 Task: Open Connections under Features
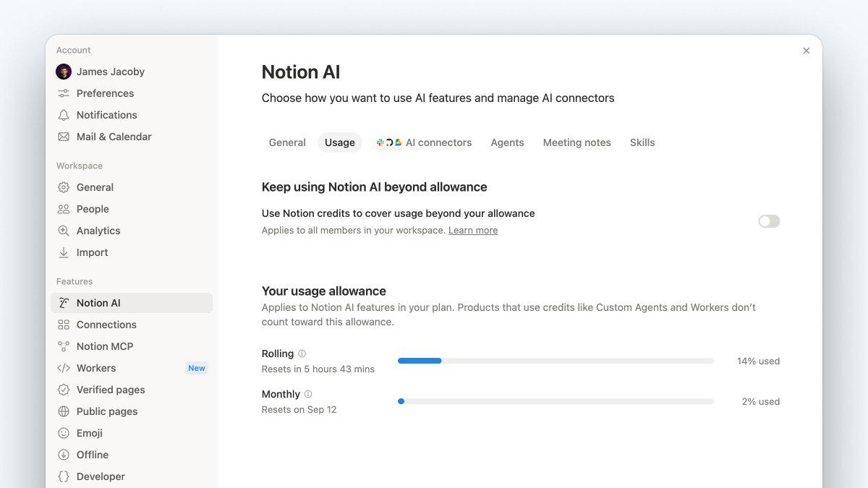[x=132, y=325]
